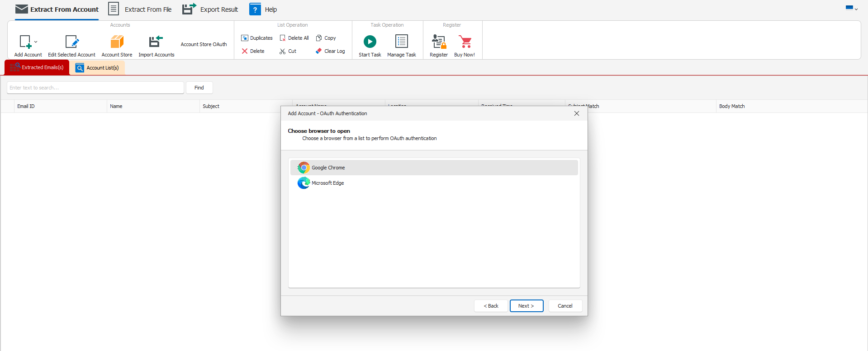Open the language flag dropdown
This screenshot has height=351, width=868.
[852, 8]
